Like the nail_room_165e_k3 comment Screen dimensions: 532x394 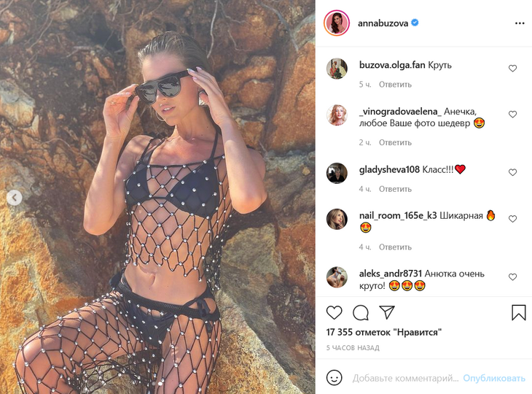click(x=512, y=219)
